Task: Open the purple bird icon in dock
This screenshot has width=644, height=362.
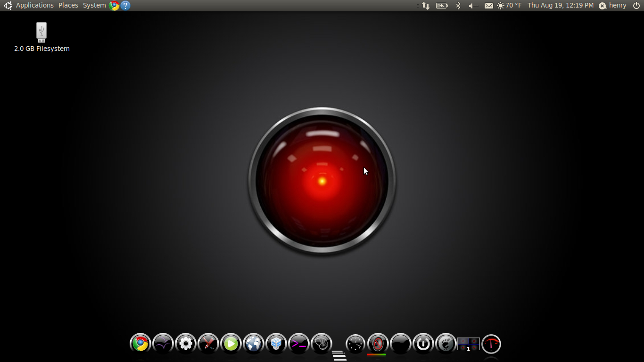Action: click(x=163, y=344)
